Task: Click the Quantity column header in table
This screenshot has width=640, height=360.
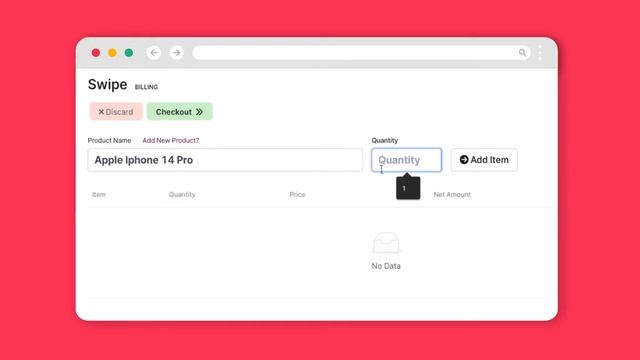Action: pos(182,194)
